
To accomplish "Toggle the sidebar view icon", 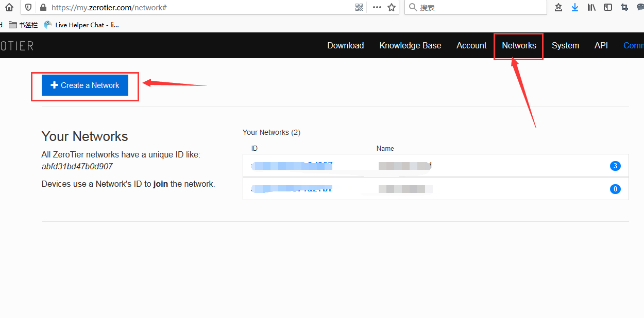I will 608,7.
